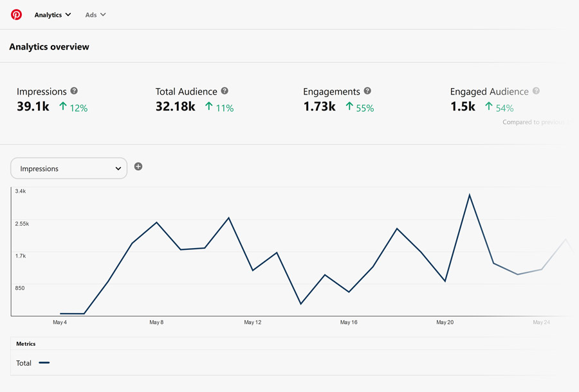Add another metric with plus icon
Screen dimensions: 579x392
click(138, 166)
